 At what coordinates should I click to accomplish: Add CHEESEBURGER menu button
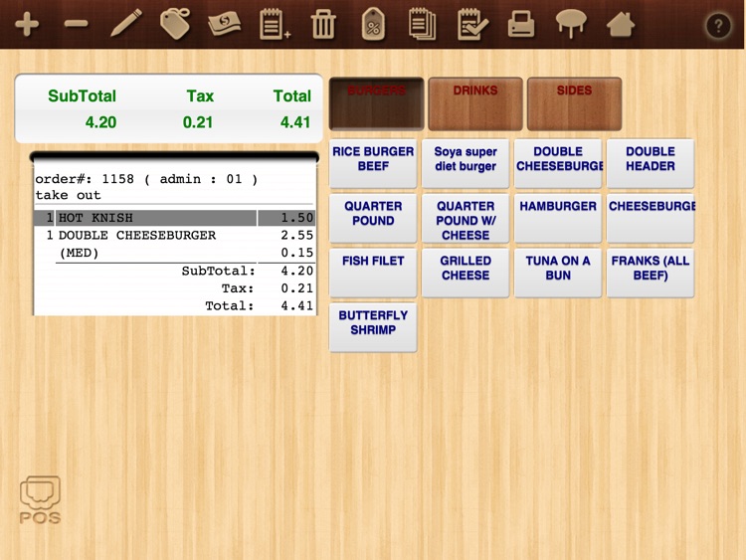click(x=651, y=218)
